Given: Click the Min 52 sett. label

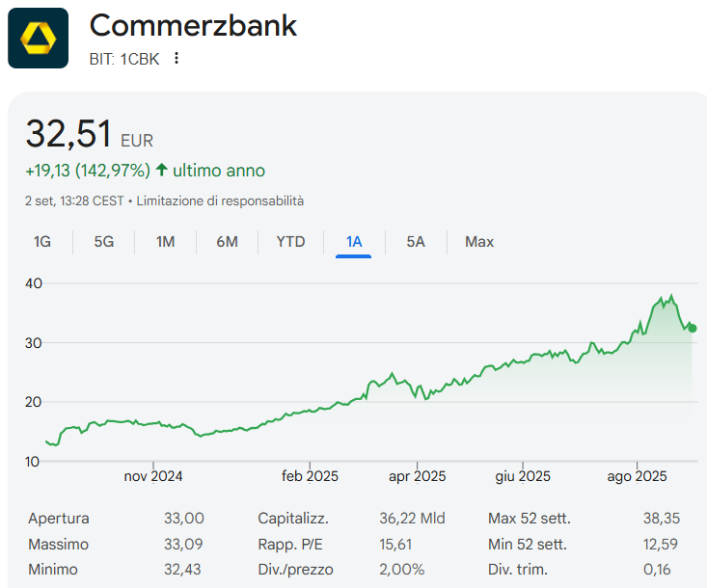Looking at the screenshot, I should (527, 545).
